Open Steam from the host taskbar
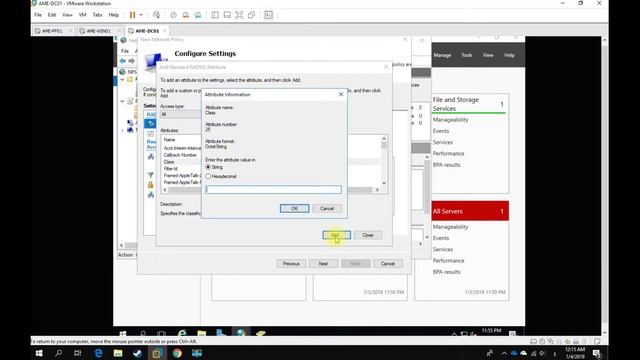The height and width of the screenshot is (360, 640). [138, 353]
